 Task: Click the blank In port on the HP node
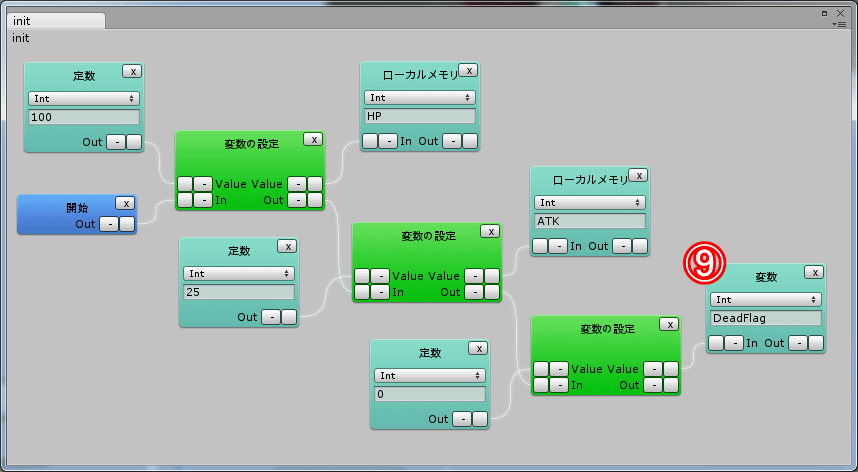click(x=370, y=141)
